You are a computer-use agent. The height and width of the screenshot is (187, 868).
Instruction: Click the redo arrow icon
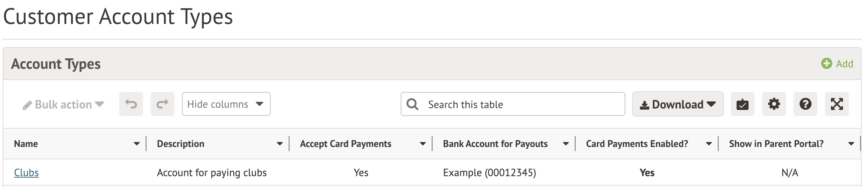coord(163,104)
